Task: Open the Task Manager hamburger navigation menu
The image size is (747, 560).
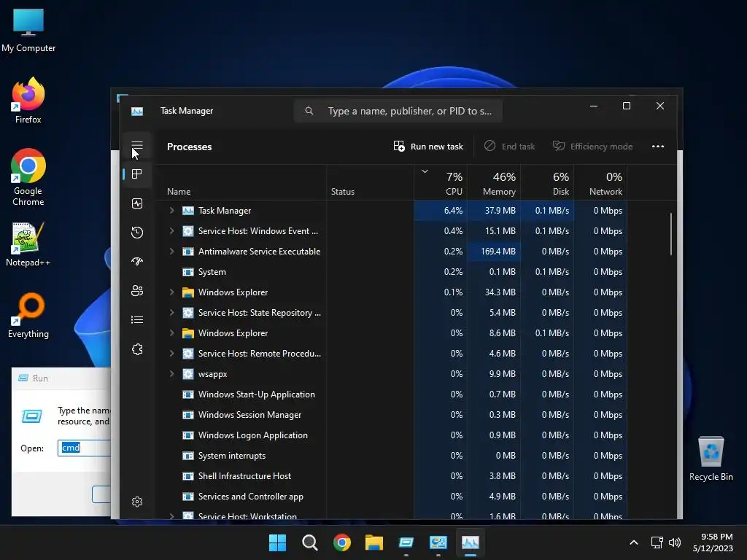Action: [136, 145]
